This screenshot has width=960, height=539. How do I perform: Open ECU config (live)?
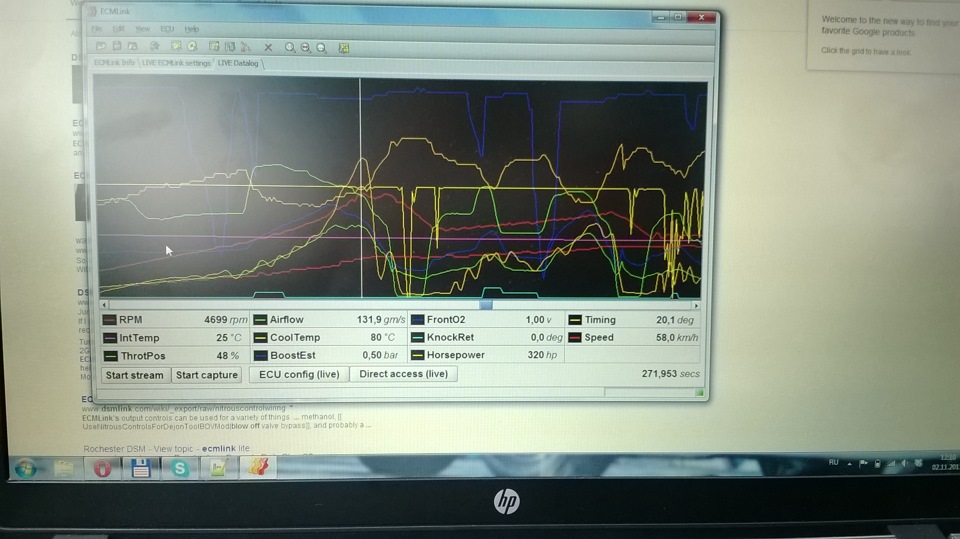pyautogui.click(x=299, y=374)
